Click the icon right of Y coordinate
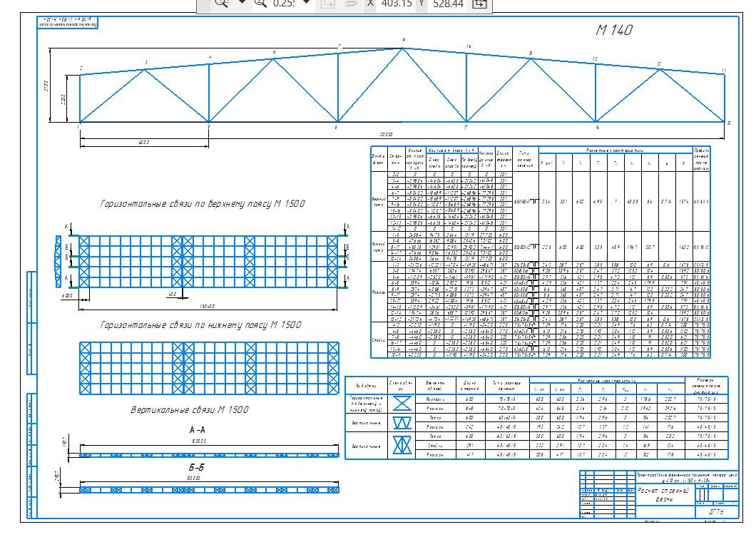This screenshot has height=537, width=756. (x=479, y=4)
